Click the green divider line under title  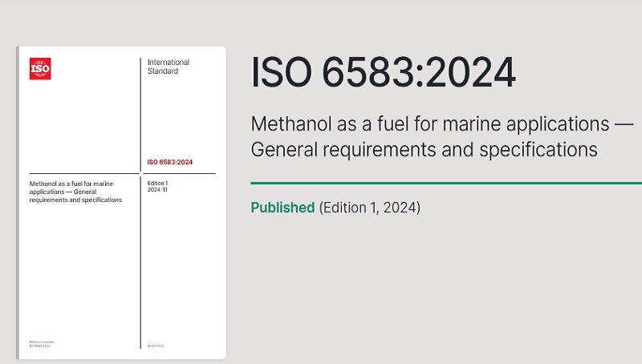click(446, 183)
